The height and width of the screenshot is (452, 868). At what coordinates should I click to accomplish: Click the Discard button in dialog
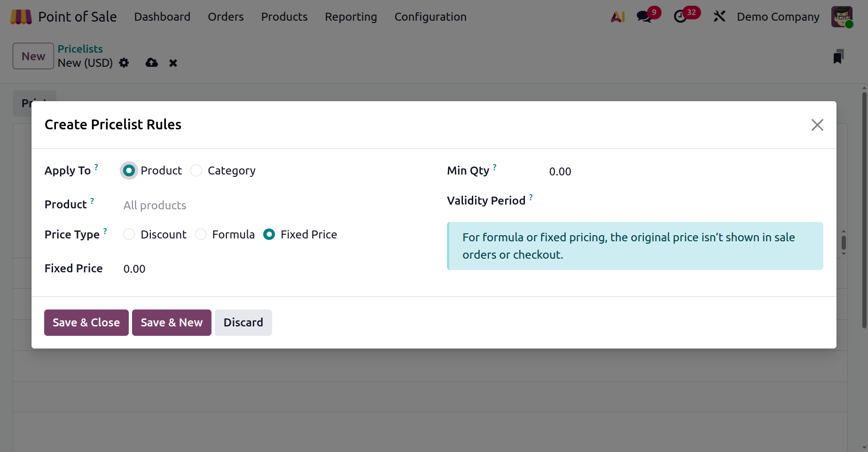(243, 323)
